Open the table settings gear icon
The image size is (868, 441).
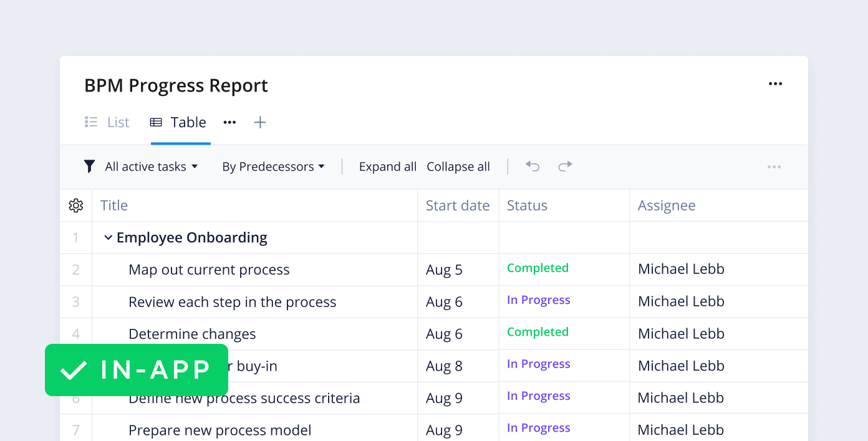click(x=75, y=205)
